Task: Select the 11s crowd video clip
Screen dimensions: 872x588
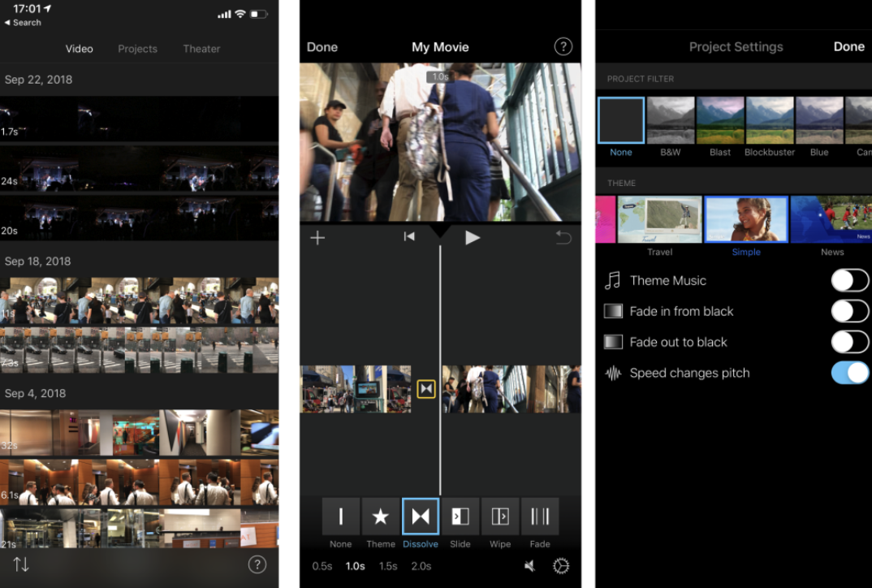Action: (x=139, y=300)
